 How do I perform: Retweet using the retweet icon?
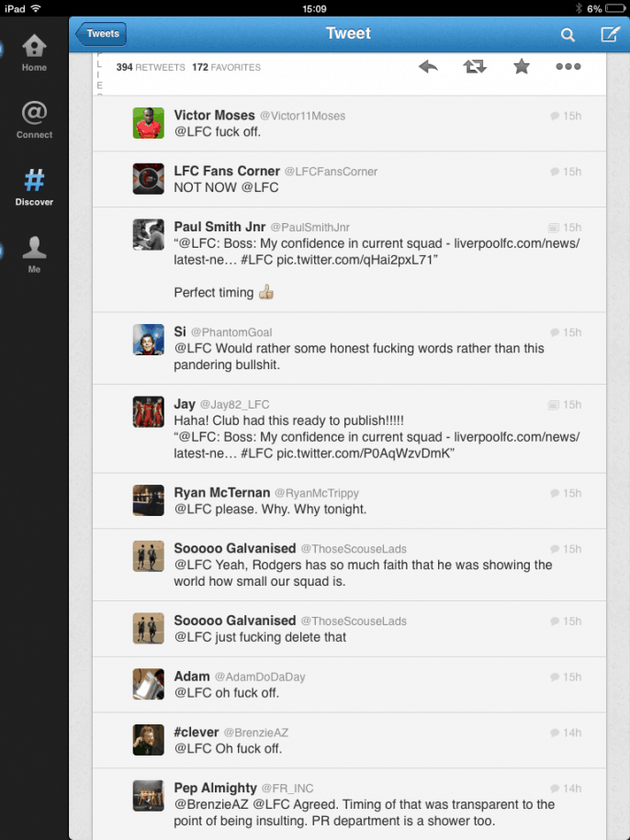(x=475, y=66)
